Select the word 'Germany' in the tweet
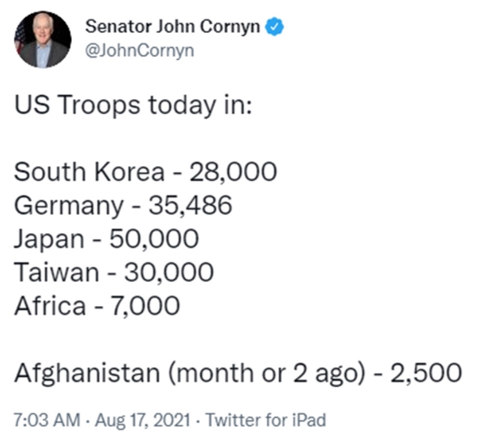 click(x=69, y=206)
